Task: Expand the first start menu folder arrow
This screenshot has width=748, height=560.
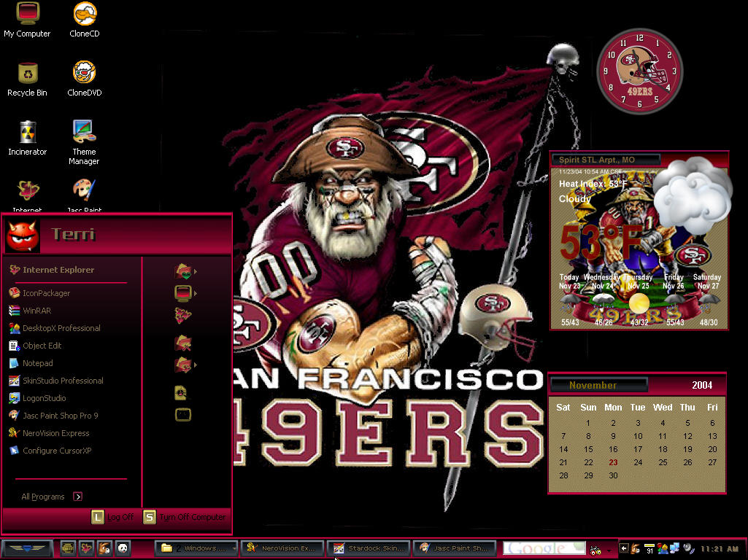Action: [195, 272]
